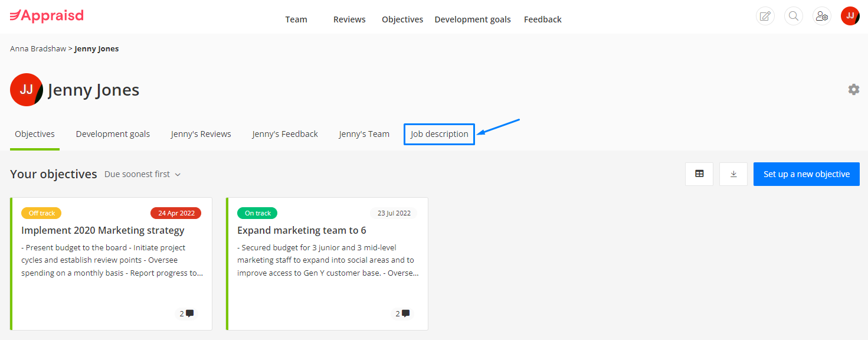This screenshot has width=868, height=340.
Task: Switch to Jenny's Feedback tab
Action: pos(285,134)
